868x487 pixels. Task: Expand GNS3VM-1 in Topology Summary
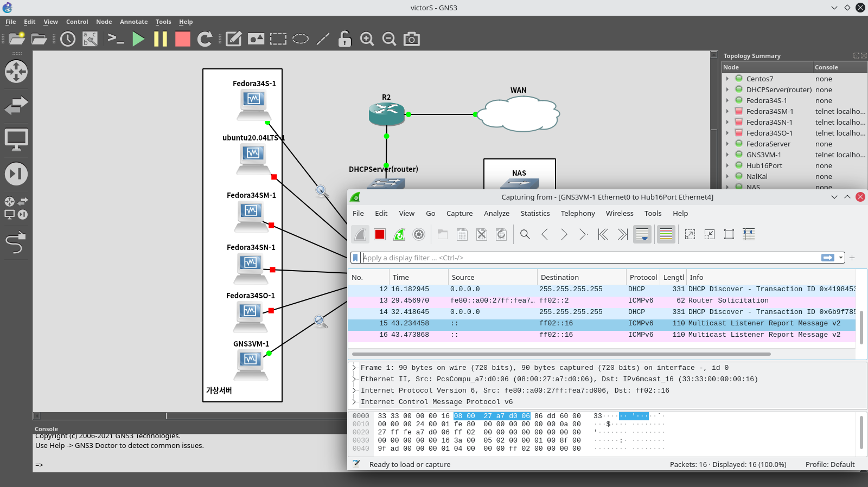click(727, 155)
